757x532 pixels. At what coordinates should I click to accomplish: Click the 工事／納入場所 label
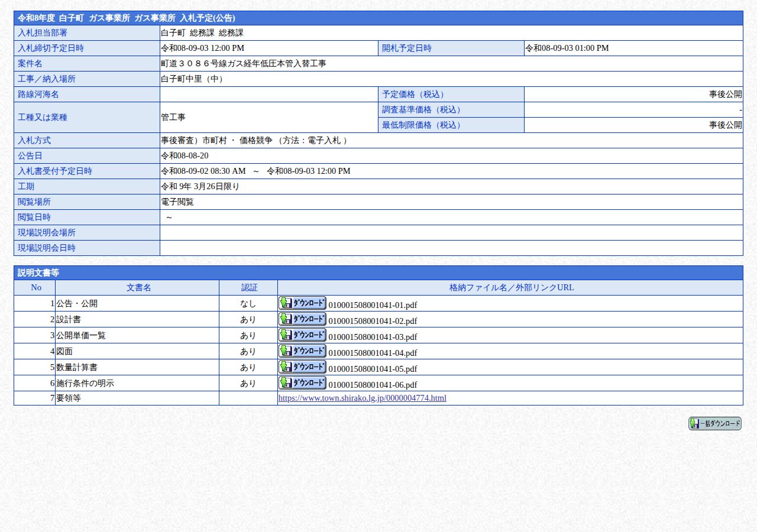pos(87,79)
